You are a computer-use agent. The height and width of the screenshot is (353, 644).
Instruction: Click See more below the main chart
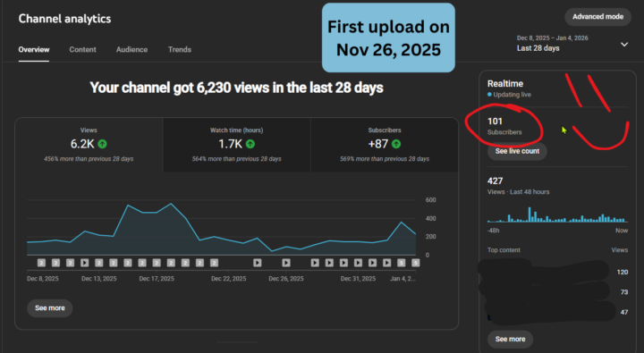50,308
